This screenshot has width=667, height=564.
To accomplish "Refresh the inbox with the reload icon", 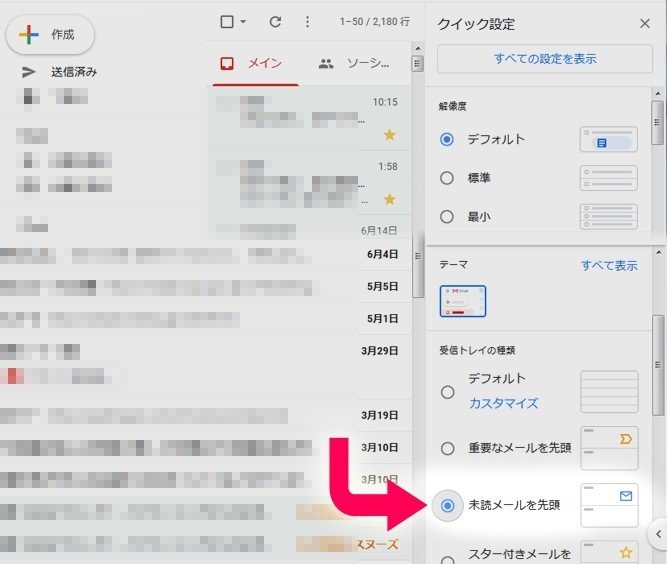I will click(x=275, y=22).
